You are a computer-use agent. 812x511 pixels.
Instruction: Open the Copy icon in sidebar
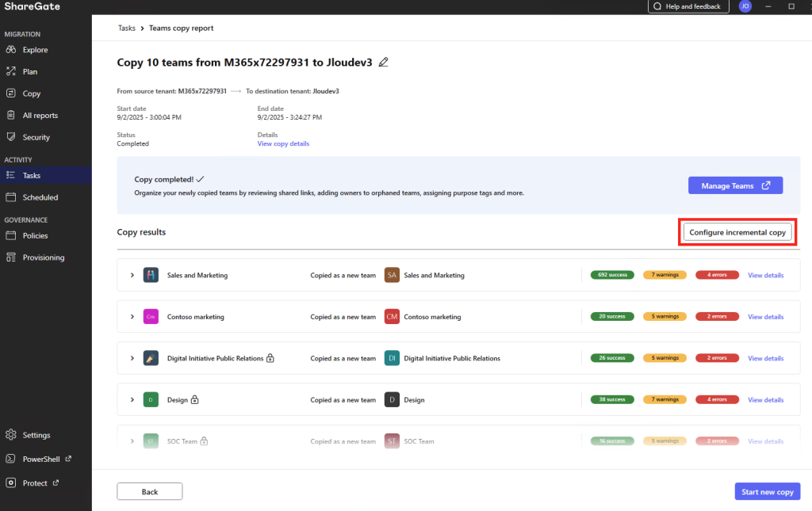pos(11,93)
